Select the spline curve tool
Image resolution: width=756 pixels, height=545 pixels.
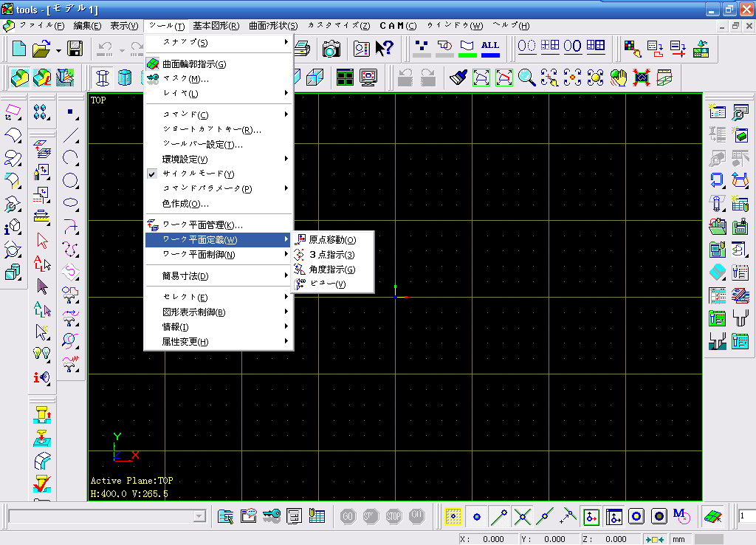coord(70,249)
